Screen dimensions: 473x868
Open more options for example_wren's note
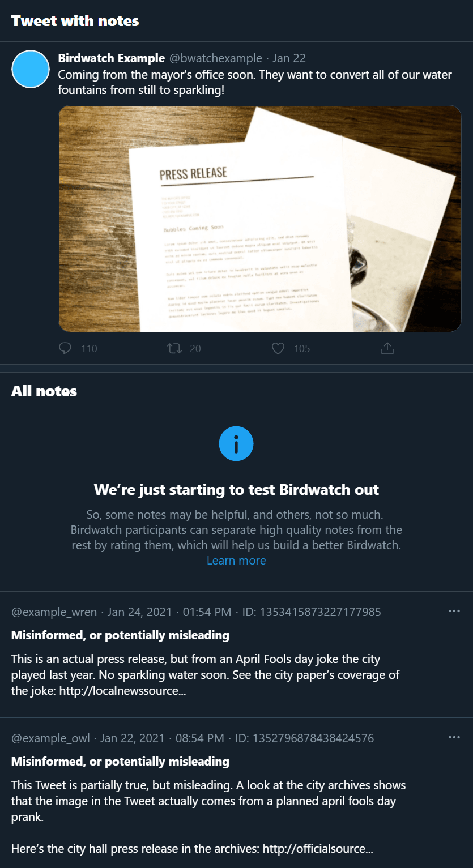click(x=454, y=612)
